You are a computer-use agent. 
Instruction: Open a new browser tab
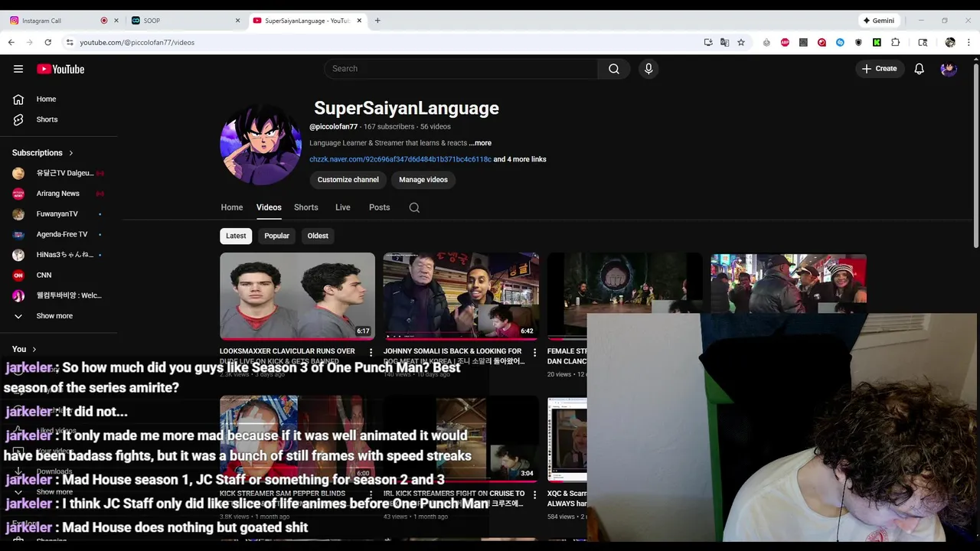[377, 21]
